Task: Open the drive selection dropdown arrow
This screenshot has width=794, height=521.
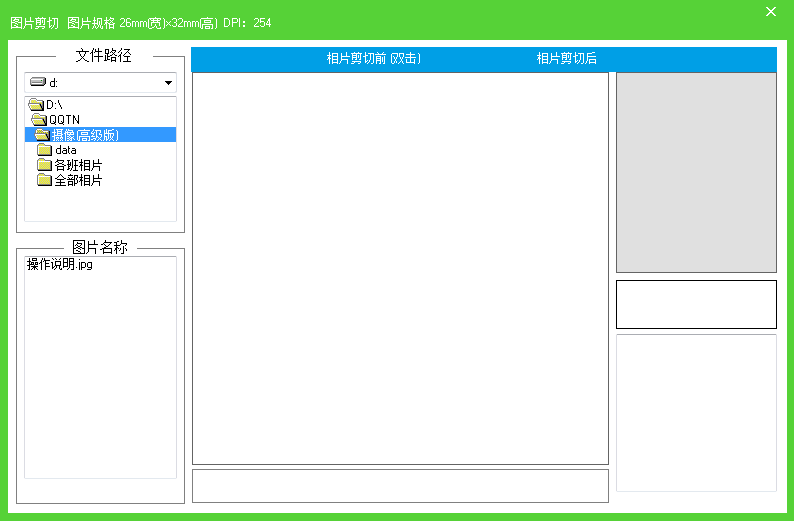Action: (x=167, y=83)
